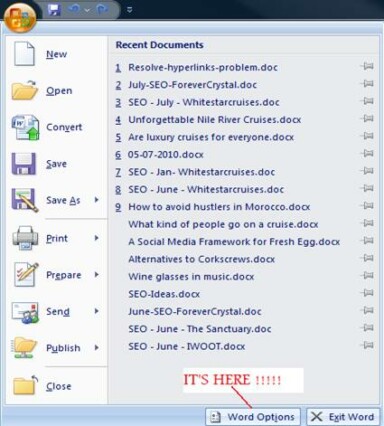
Task: Pin Unforgettable Nile River Cruises.docx
Action: click(x=367, y=118)
